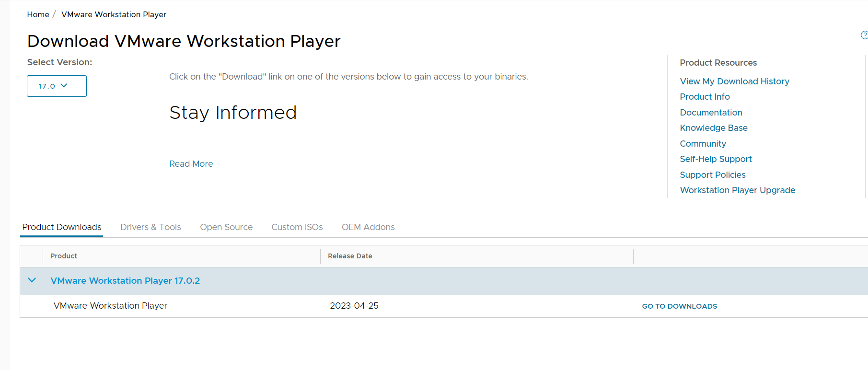This screenshot has width=868, height=370.
Task: Click GO TO DOWNLOADS for Workstation Player
Action: pos(679,306)
